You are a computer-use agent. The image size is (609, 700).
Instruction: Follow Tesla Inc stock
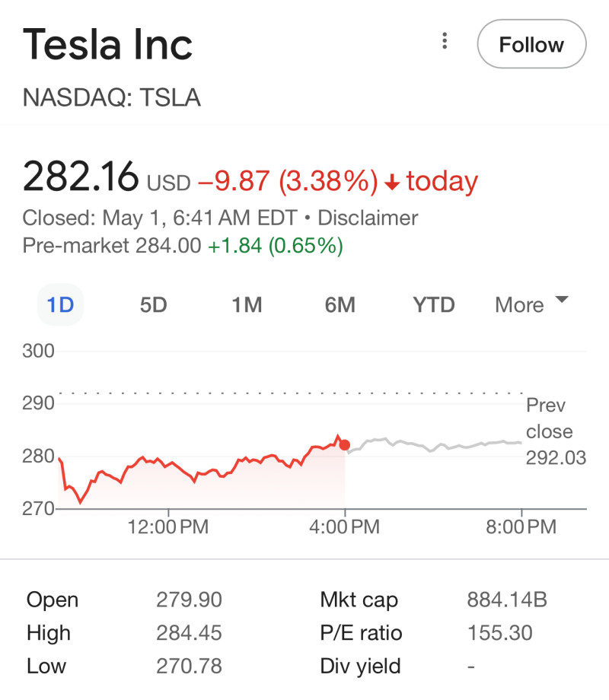[531, 44]
